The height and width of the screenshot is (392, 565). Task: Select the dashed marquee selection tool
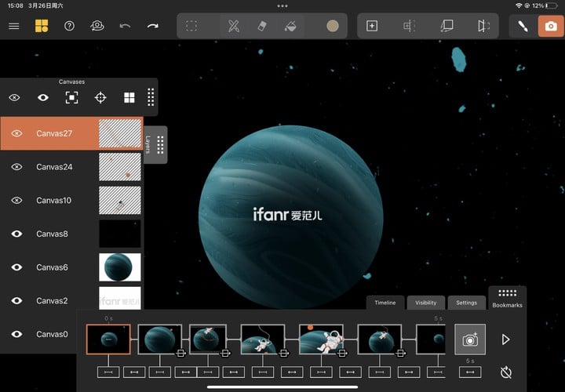coord(191,26)
